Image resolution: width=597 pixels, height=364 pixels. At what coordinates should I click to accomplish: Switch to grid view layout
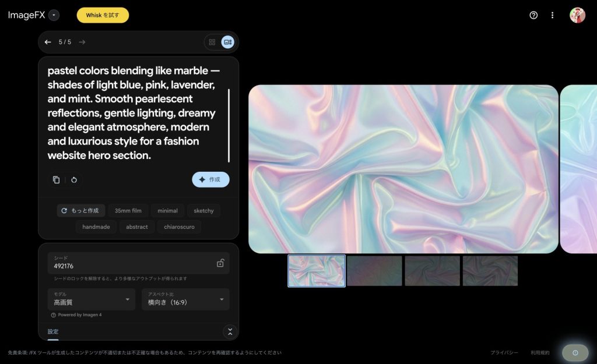tap(212, 42)
